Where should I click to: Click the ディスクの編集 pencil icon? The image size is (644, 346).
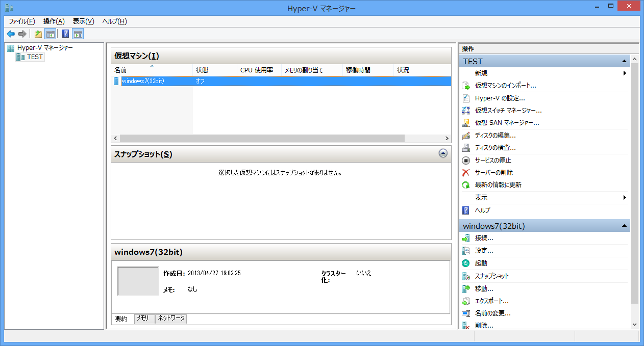pyautogui.click(x=465, y=136)
